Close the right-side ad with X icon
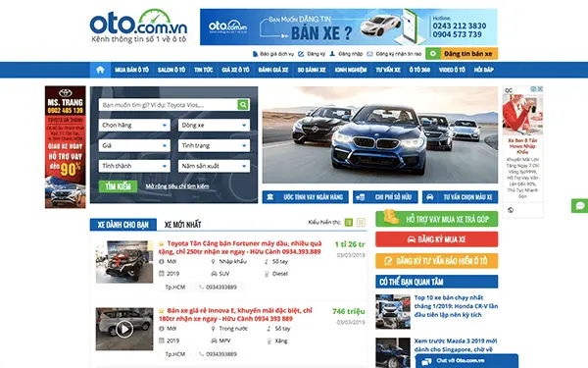 click(540, 89)
